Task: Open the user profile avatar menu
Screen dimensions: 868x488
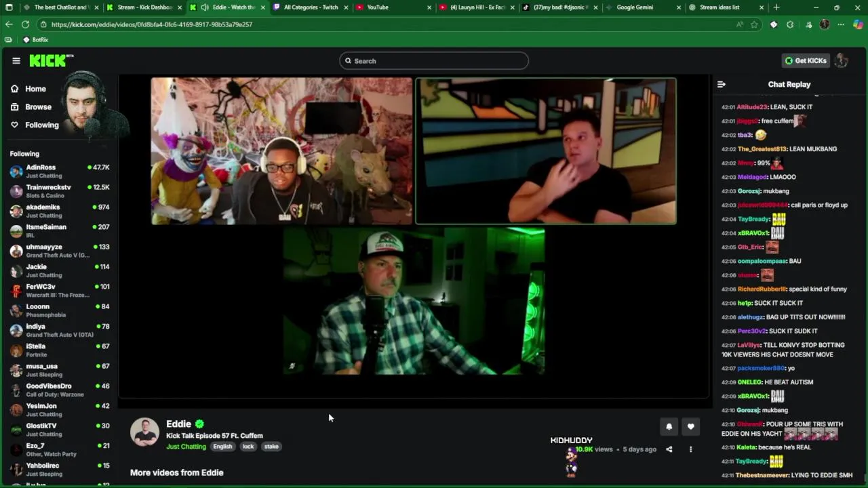Action: point(842,60)
